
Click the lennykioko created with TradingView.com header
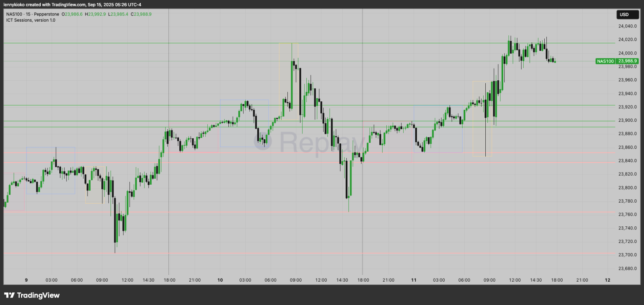pos(72,5)
